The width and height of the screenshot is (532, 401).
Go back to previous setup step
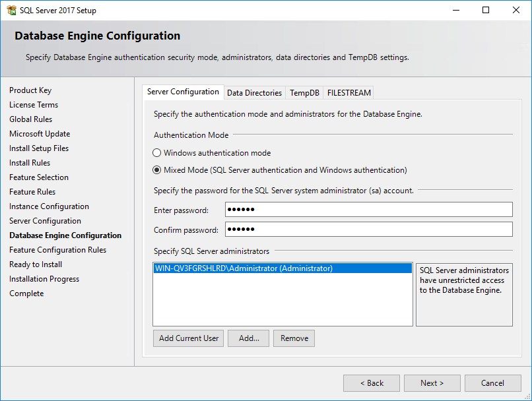[372, 383]
